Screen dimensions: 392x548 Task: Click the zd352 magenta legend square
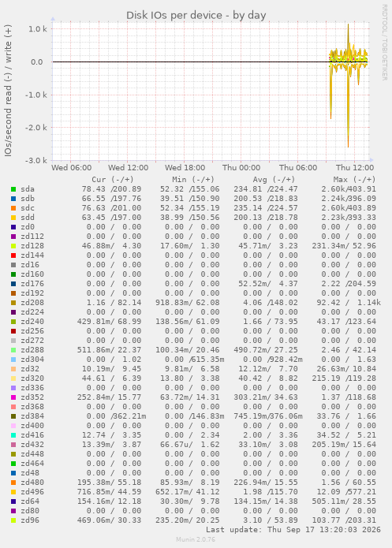click(13, 397)
